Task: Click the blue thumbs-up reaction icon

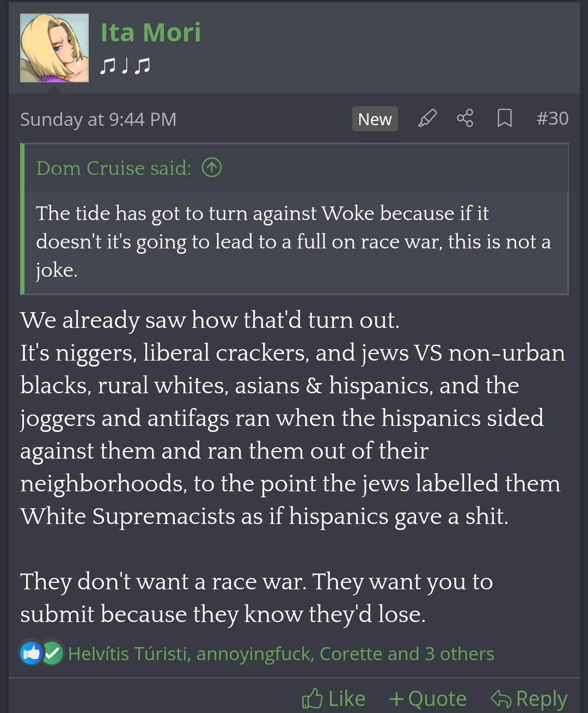Action: [32, 653]
